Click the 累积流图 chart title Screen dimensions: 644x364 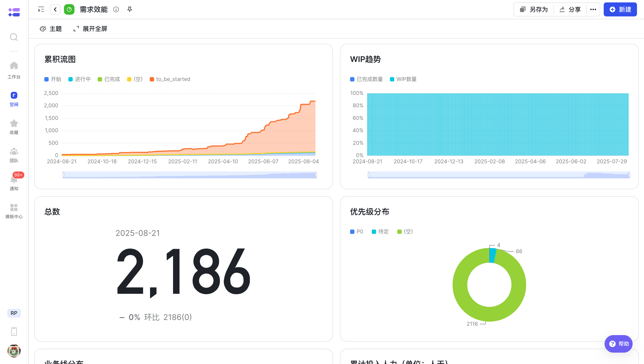[x=60, y=60]
